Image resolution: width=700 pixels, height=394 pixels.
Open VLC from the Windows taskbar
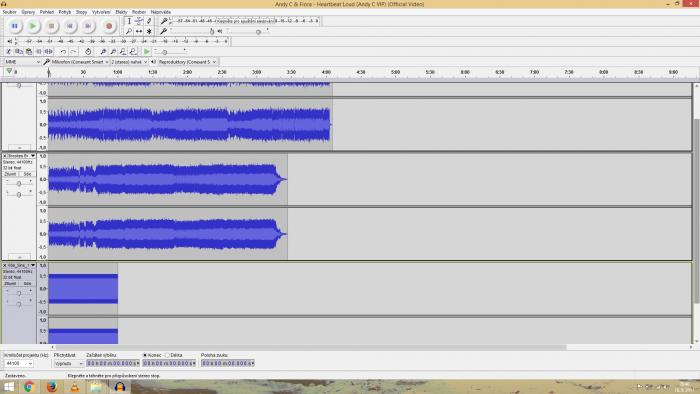(x=75, y=387)
